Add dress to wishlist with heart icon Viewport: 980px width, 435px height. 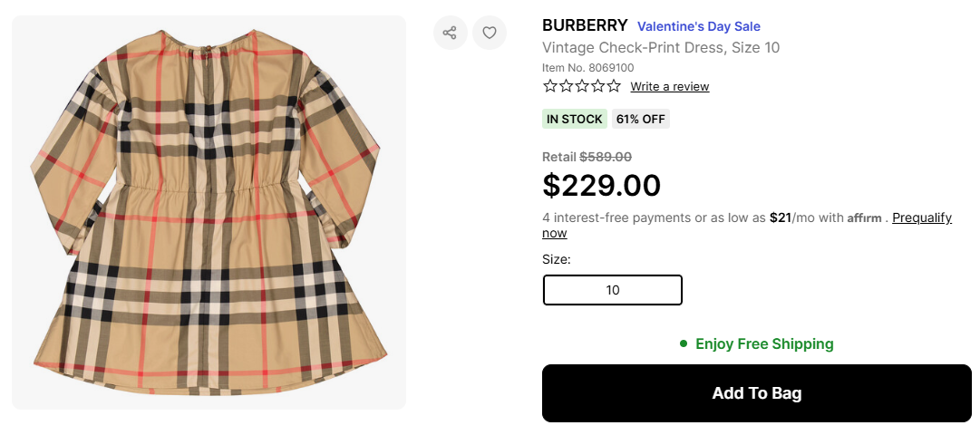coord(490,34)
